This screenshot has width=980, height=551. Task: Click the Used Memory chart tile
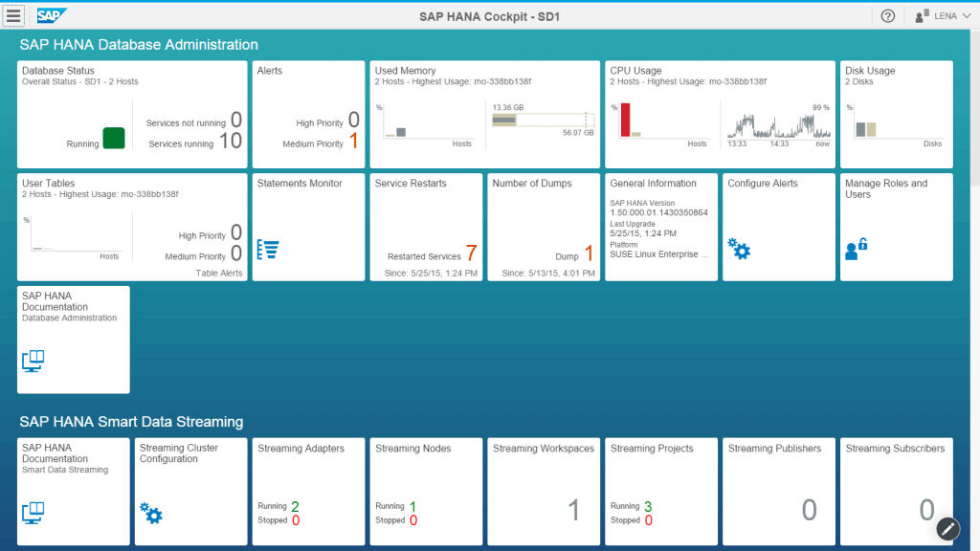pos(483,114)
